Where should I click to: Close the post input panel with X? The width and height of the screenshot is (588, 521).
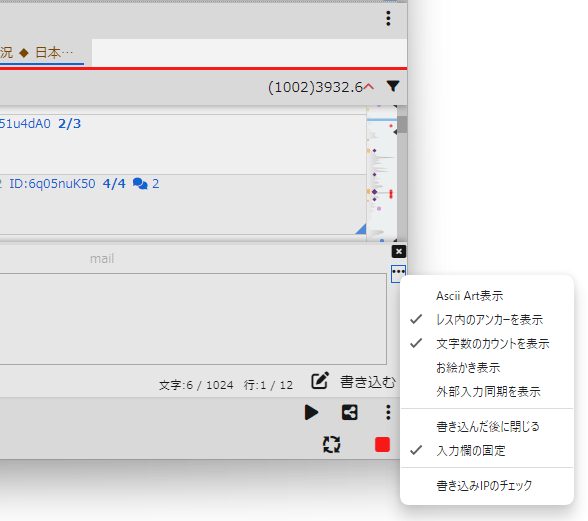[399, 251]
